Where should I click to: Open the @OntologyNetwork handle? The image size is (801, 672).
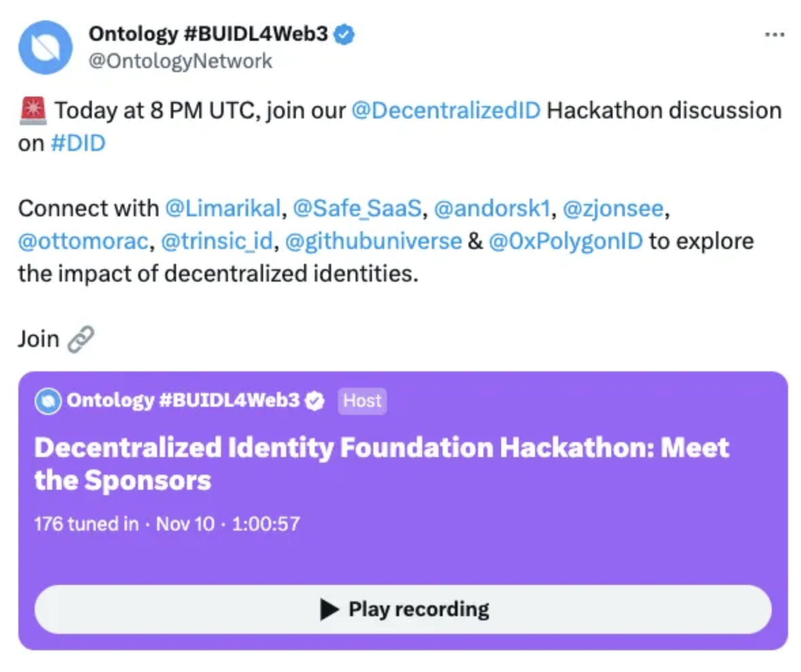tap(180, 61)
